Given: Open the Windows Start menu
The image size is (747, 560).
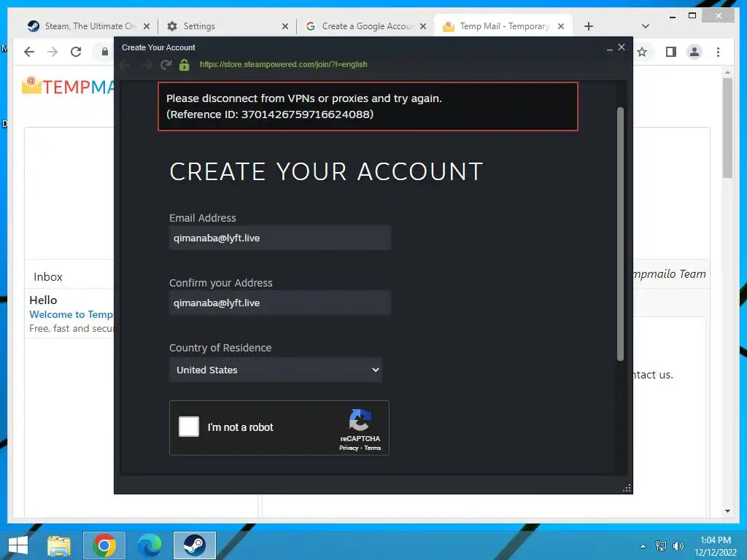Looking at the screenshot, I should pos(18,545).
